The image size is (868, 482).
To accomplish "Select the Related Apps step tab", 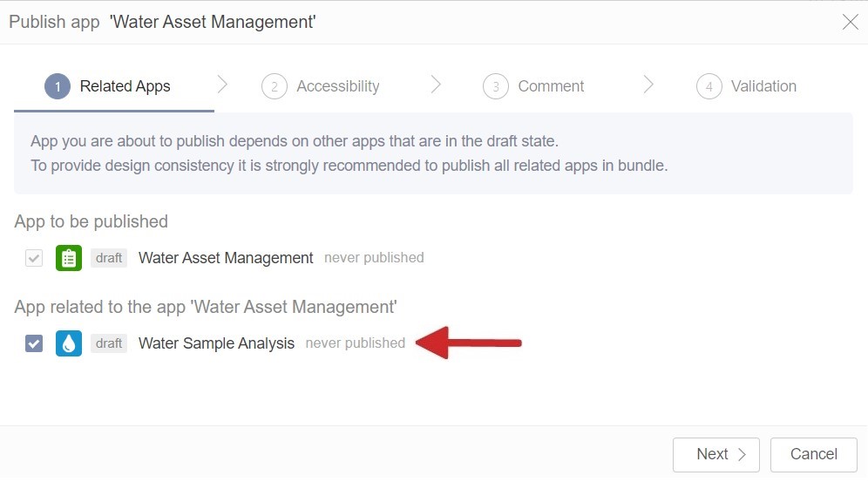I will (x=125, y=86).
